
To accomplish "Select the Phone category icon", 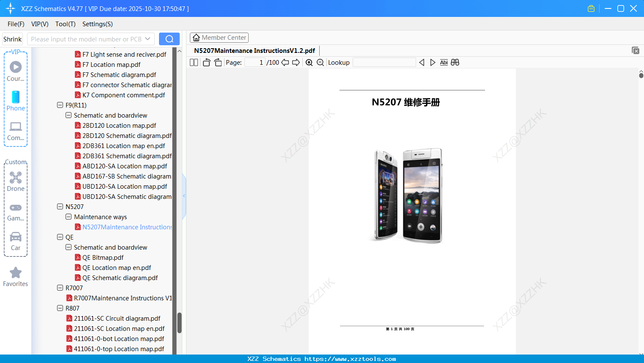I will pyautogui.click(x=16, y=97).
